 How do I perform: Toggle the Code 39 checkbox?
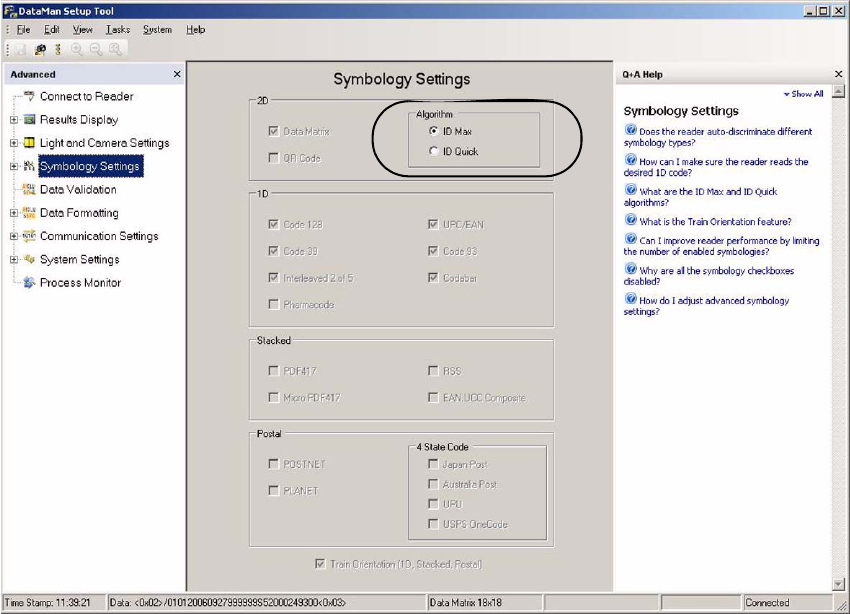(x=274, y=251)
